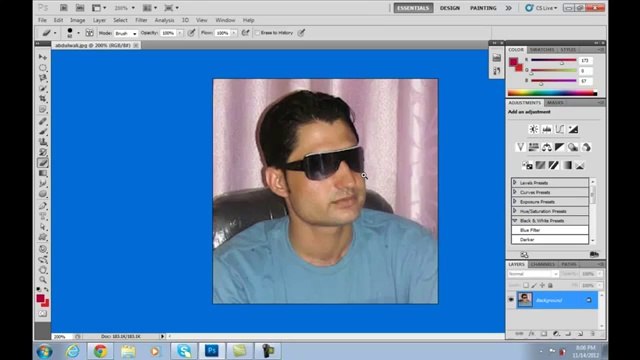Add a Threshold adjustment
640x360 pixels.
point(553,165)
